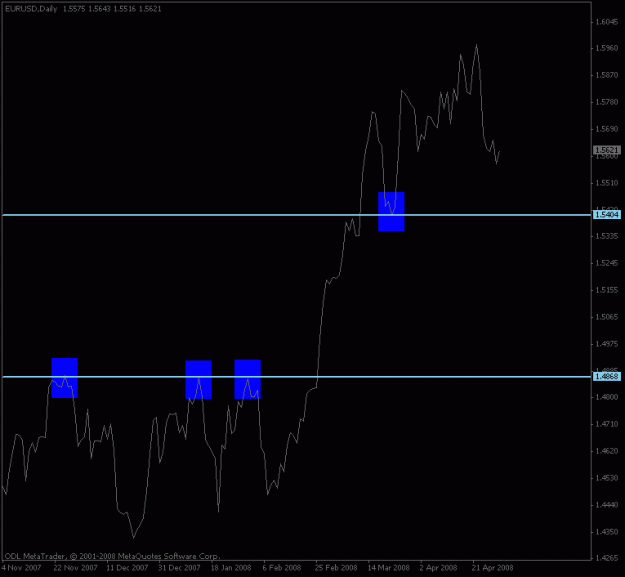Click the grey 1.5621 current price tag

click(607, 150)
